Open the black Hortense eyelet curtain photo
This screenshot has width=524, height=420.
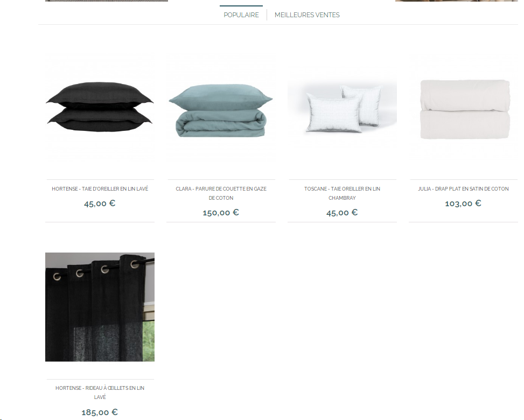100,307
